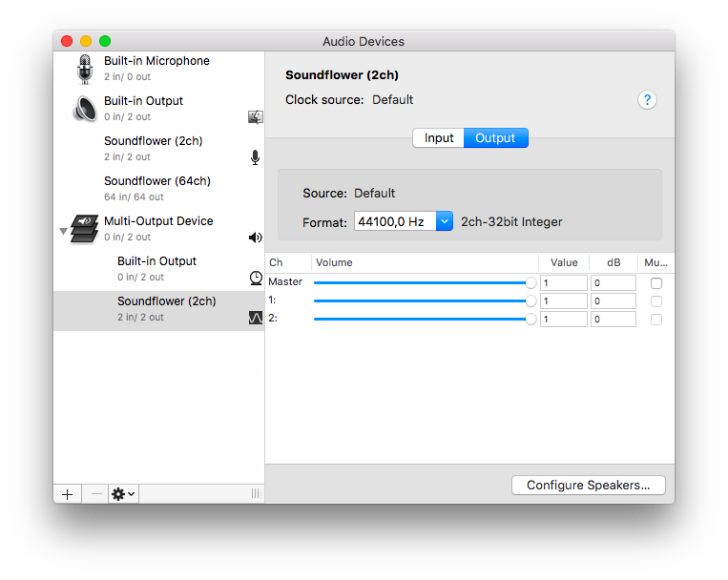Click the Master volume slider

click(422, 283)
